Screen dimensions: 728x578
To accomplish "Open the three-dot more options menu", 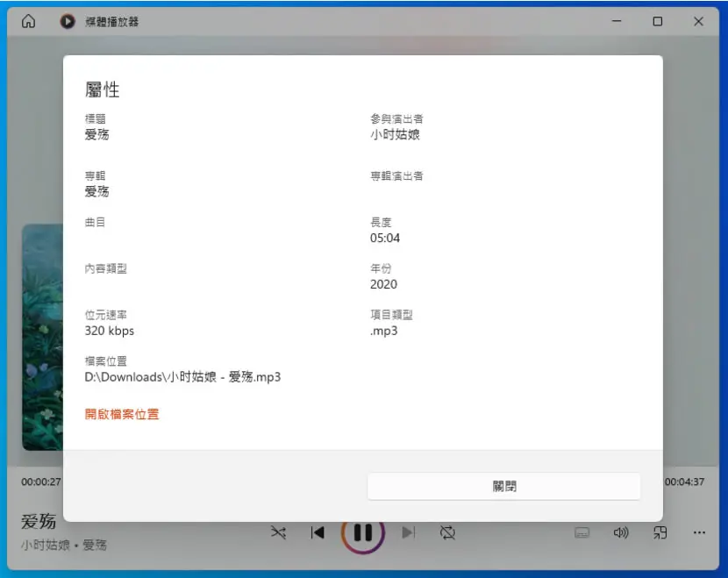I will (x=699, y=532).
